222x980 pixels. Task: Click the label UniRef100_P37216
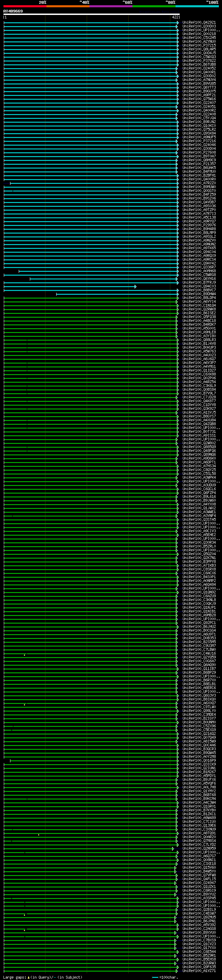(x=199, y=141)
